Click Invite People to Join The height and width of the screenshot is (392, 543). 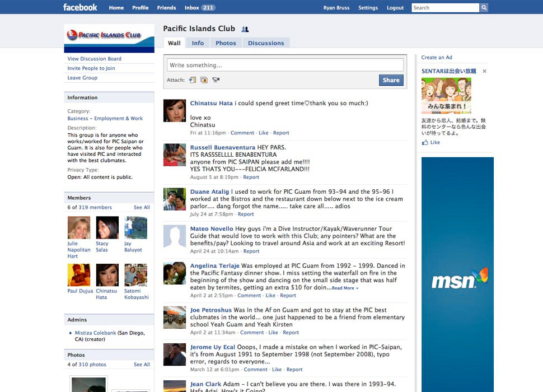click(x=91, y=68)
